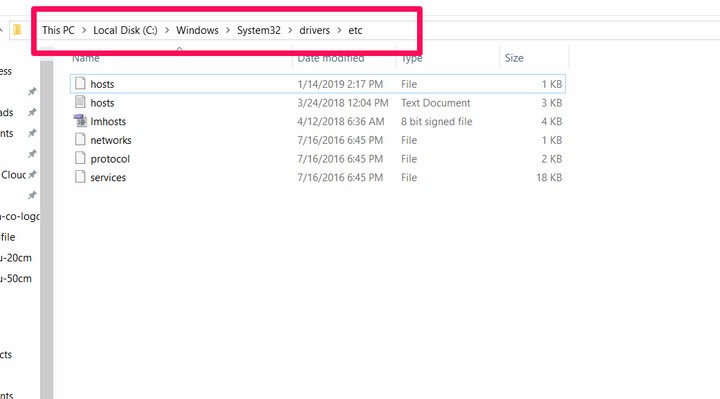The image size is (720, 399).
Task: Open the sidebar item labeled 'file'
Action: pos(8,237)
